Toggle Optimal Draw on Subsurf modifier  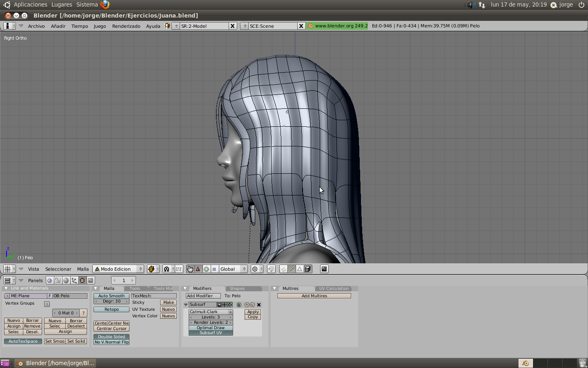click(211, 328)
